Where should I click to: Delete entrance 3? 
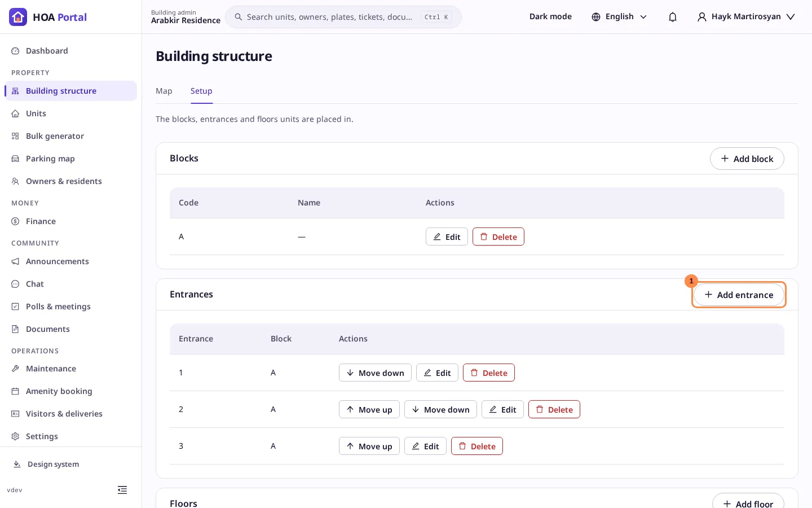[477, 446]
